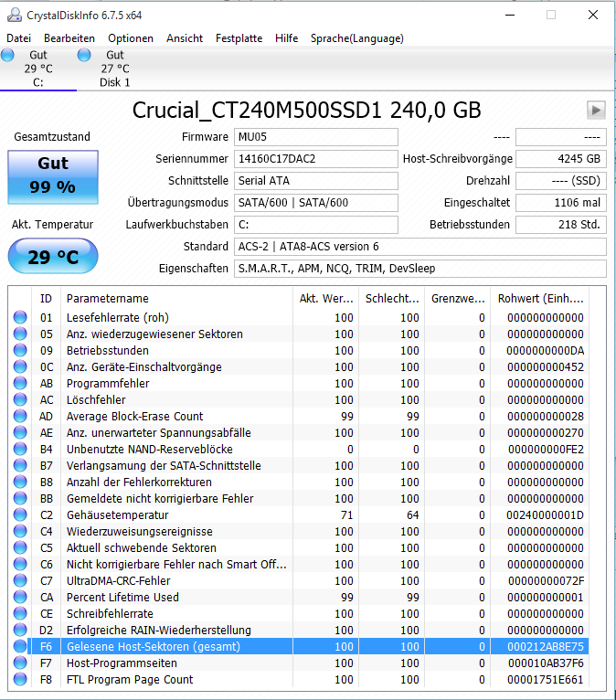Click status icon for D2 RAIN-Wiederherstellung
This screenshot has height=700, width=616.
[x=20, y=630]
